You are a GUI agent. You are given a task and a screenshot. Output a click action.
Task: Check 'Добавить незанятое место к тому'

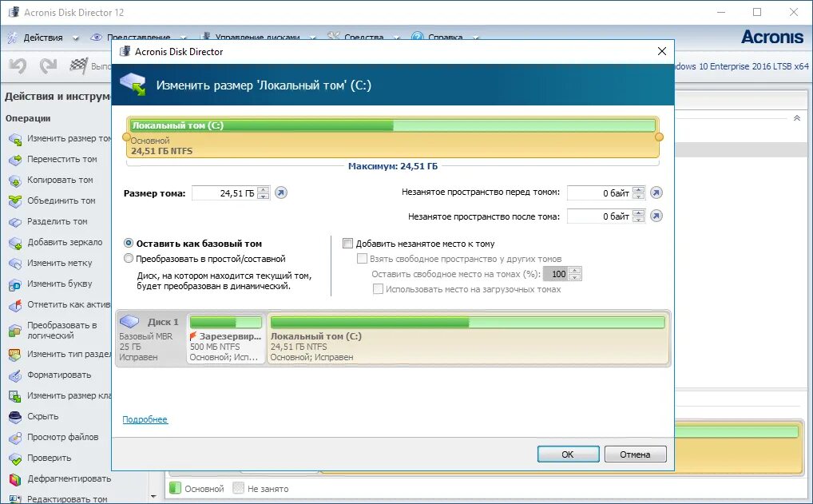click(x=348, y=243)
